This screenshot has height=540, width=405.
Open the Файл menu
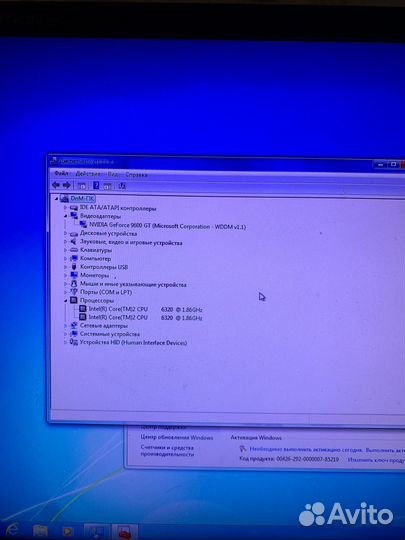62,173
